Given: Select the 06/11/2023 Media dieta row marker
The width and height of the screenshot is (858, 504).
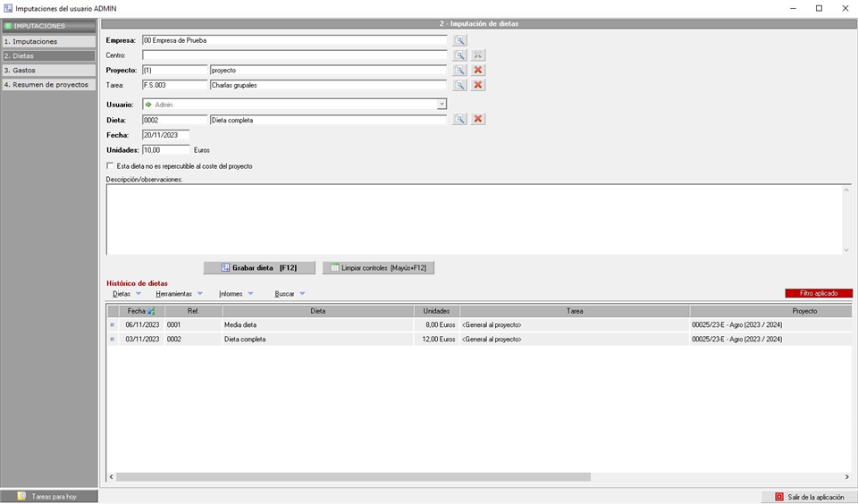Looking at the screenshot, I should (113, 325).
